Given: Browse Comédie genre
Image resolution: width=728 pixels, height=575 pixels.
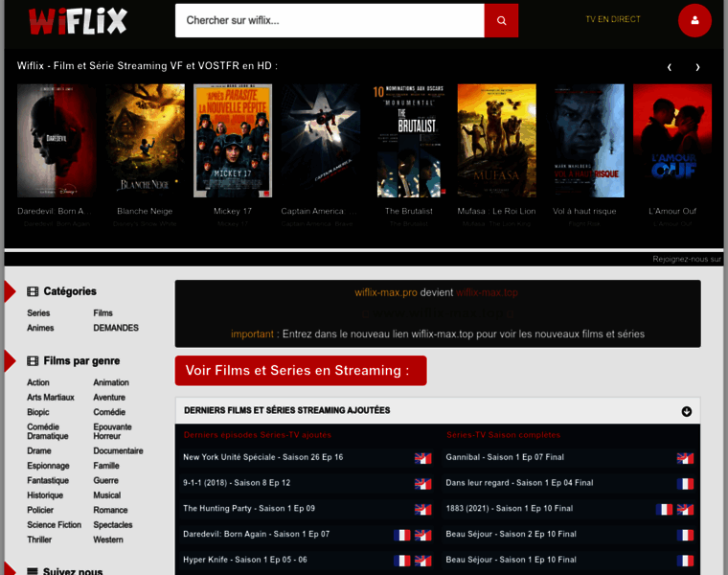Looking at the screenshot, I should (x=109, y=412).
